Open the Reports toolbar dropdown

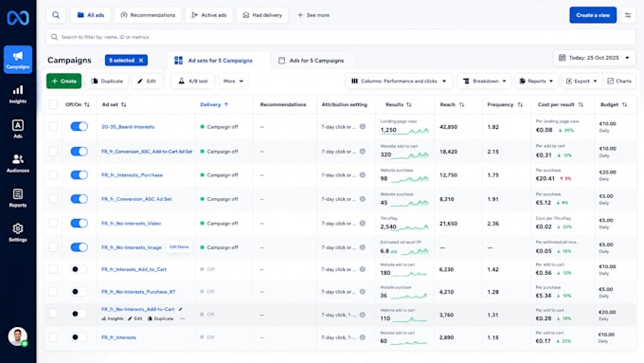(536, 81)
